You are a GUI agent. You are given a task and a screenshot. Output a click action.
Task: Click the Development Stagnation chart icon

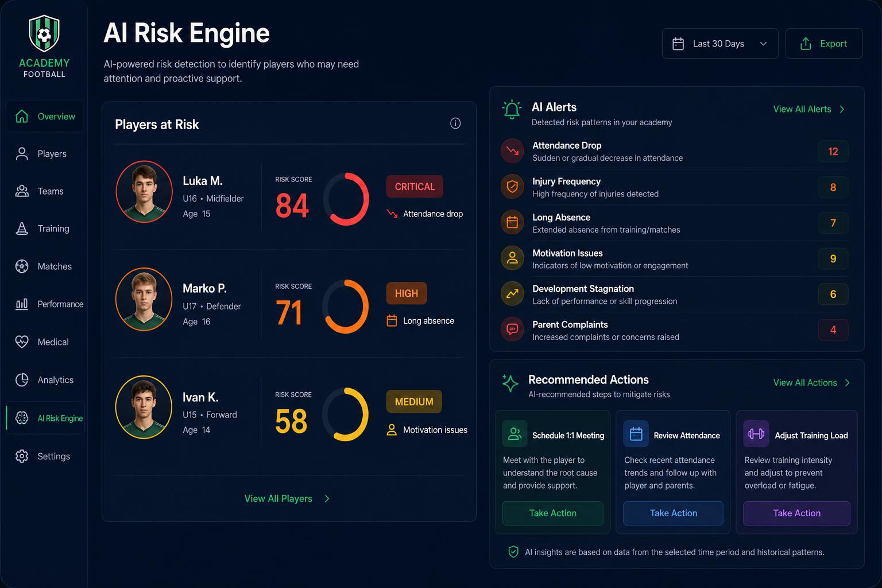512,293
